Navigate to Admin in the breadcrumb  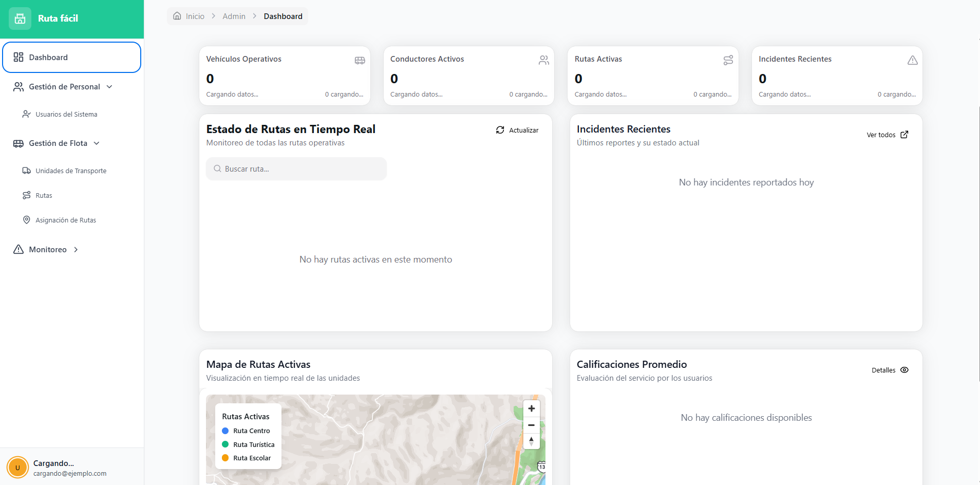coord(234,16)
